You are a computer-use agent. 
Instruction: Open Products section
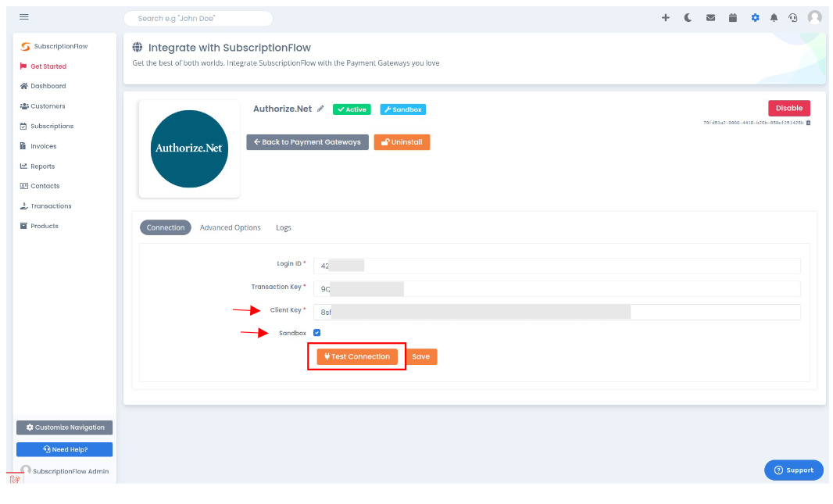click(x=39, y=227)
